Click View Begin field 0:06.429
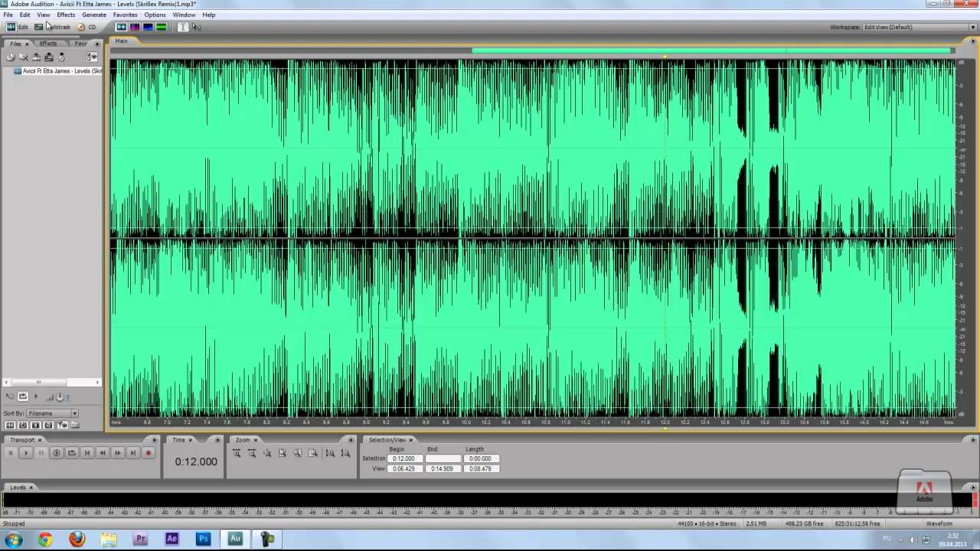This screenshot has width=980, height=551. point(406,468)
